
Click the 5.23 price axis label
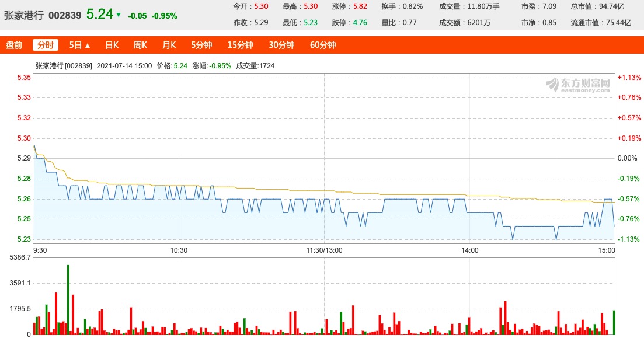24,239
